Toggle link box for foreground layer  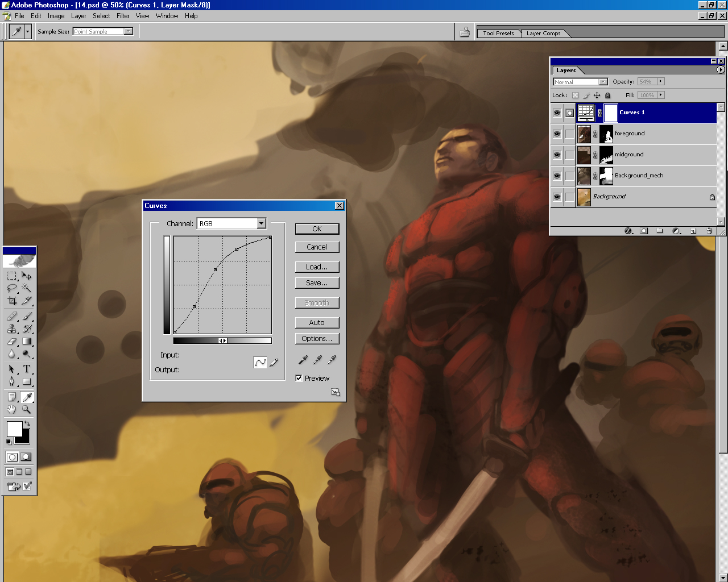[569, 134]
